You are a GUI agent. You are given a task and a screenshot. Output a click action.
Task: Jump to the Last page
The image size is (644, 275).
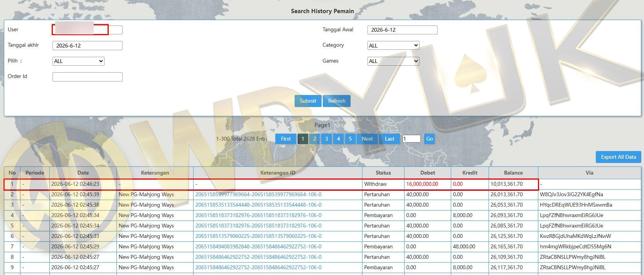point(389,139)
